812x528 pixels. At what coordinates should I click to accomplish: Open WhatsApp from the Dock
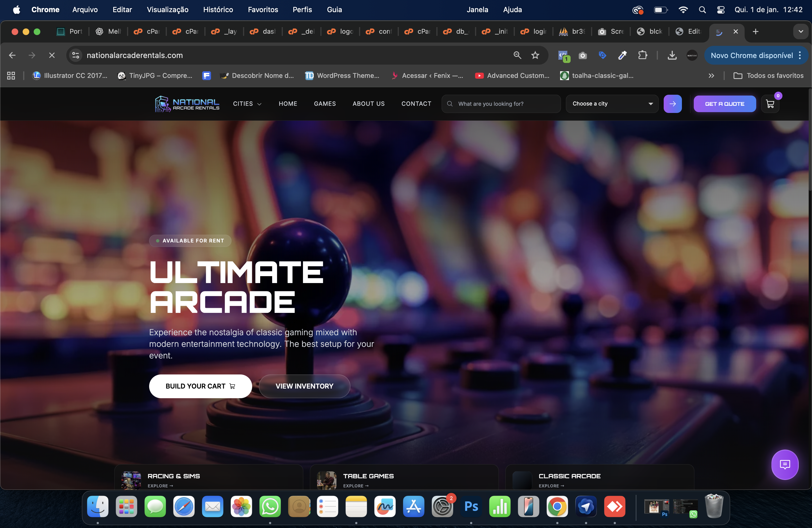(x=270, y=507)
